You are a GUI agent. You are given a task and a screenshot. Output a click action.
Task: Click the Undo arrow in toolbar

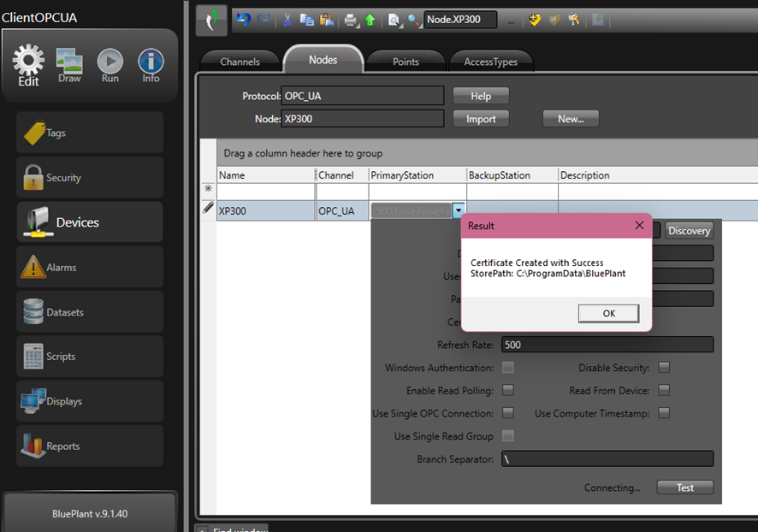[244, 20]
